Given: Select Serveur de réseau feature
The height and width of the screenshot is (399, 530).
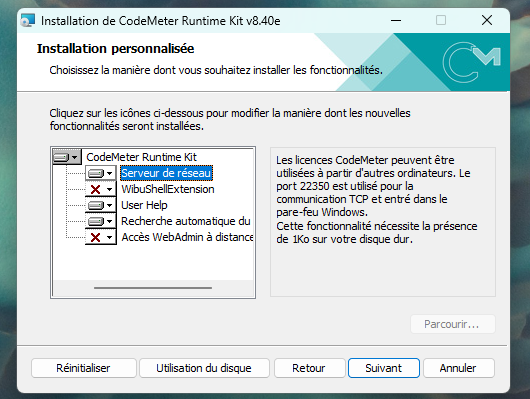Looking at the screenshot, I should (166, 173).
